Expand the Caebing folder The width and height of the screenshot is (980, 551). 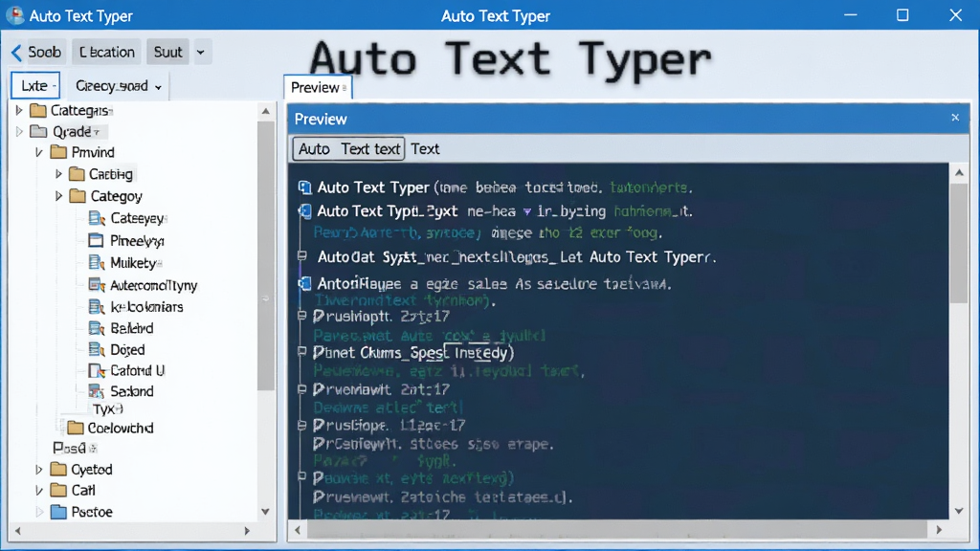click(x=58, y=174)
